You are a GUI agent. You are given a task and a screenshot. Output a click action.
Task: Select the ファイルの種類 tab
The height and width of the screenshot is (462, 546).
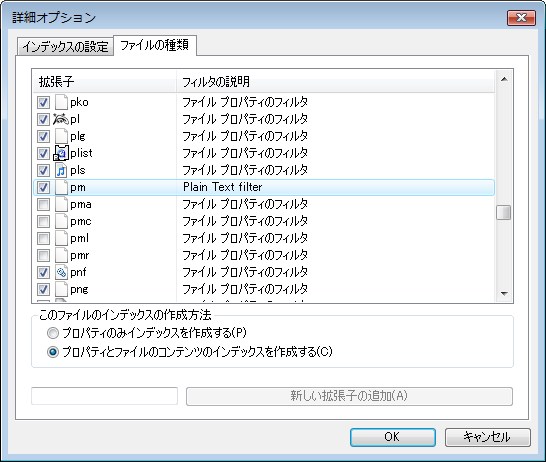(155, 45)
